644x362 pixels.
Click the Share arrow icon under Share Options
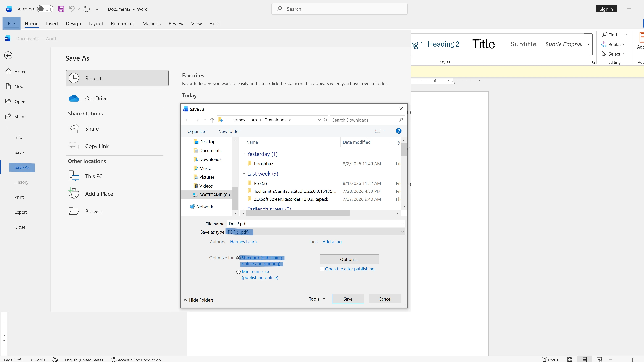tap(74, 128)
